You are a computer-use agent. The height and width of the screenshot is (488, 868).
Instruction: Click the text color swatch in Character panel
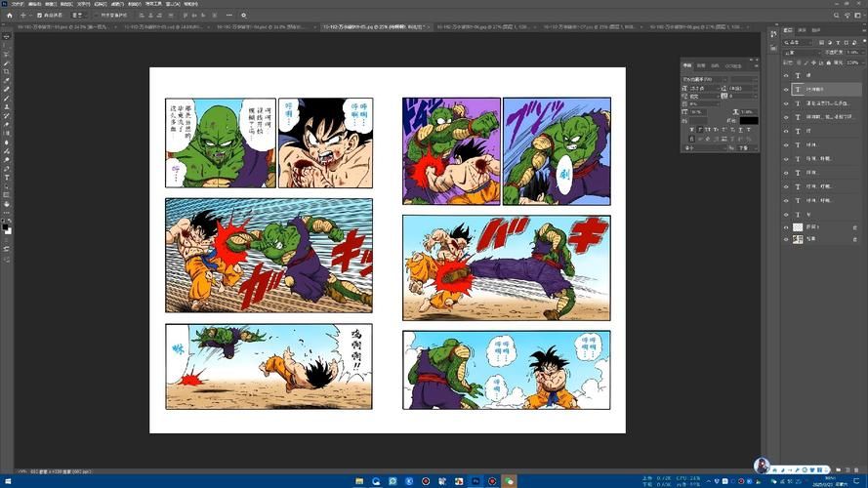[x=747, y=120]
